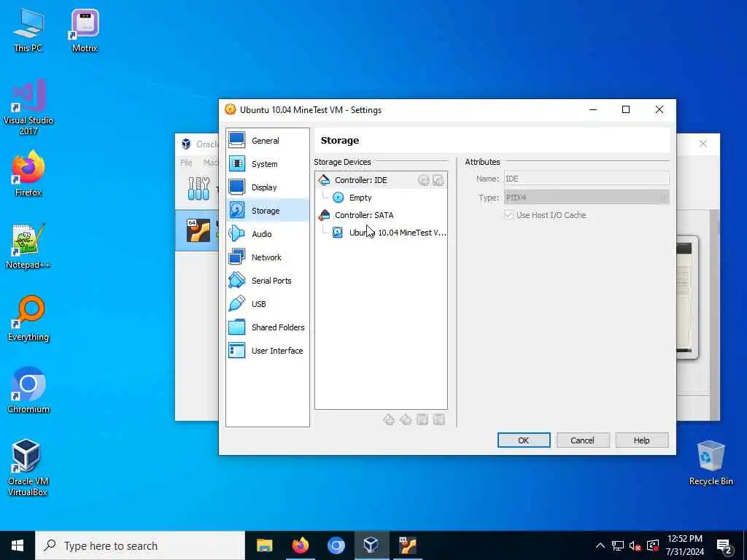Go to Audio settings
Image resolution: width=747 pixels, height=560 pixels.
coord(267,234)
